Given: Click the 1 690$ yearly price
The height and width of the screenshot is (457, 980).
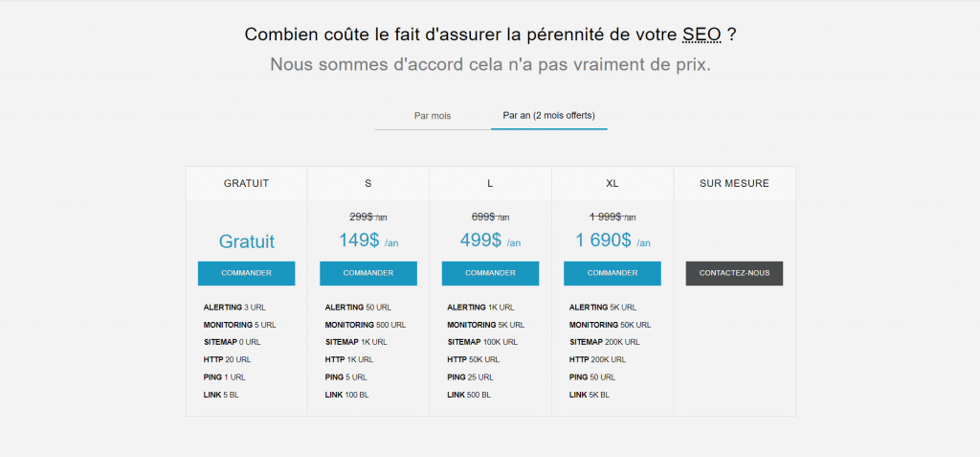Looking at the screenshot, I should 603,240.
